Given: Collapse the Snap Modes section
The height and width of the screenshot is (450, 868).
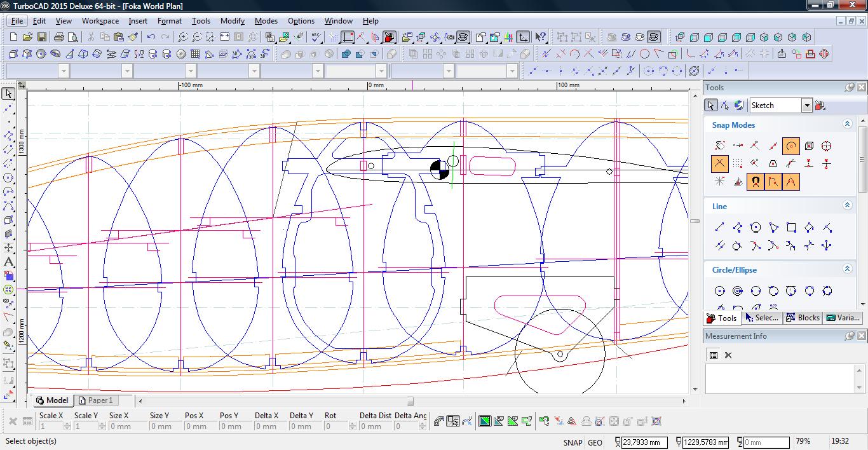Looking at the screenshot, I should coord(847,125).
